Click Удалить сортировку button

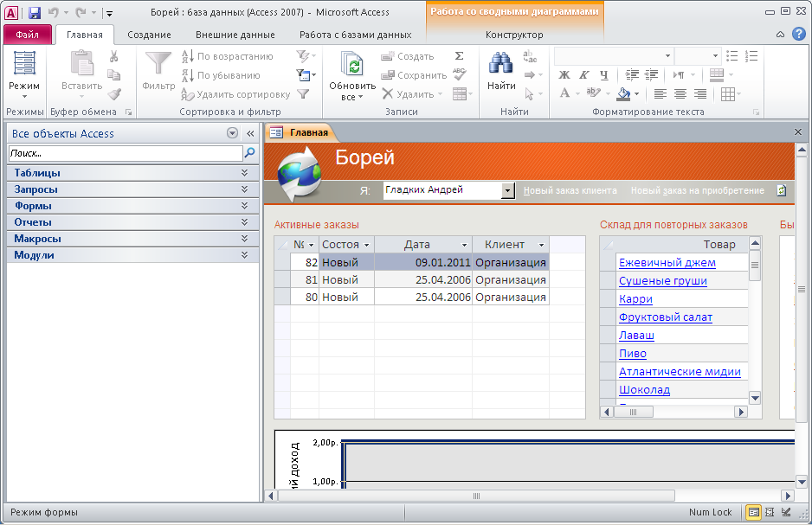coord(235,94)
